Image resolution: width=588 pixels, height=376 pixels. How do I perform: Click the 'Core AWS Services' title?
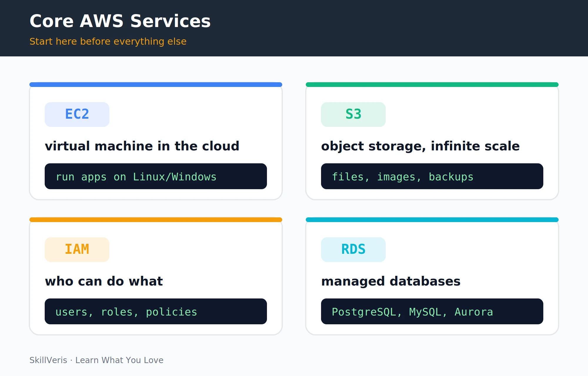click(120, 21)
